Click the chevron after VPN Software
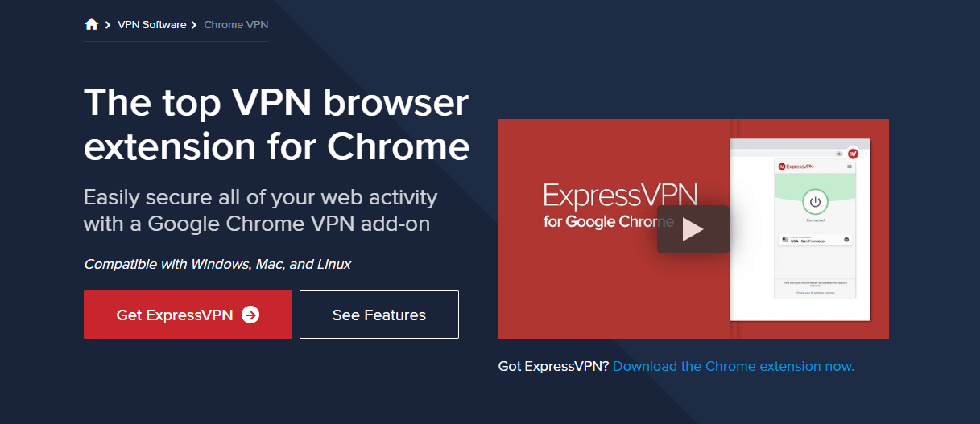 tap(194, 25)
